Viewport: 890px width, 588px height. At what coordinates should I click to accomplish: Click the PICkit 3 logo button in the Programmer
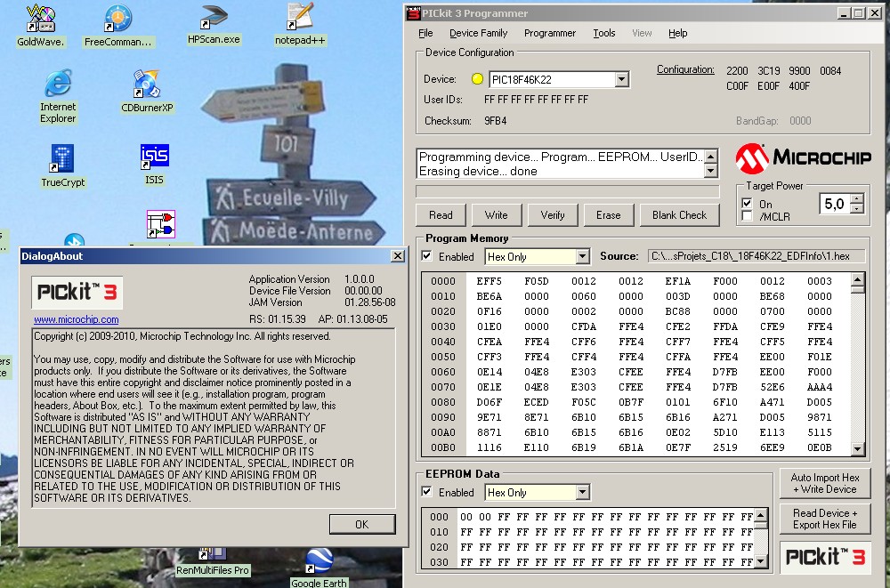(x=825, y=558)
